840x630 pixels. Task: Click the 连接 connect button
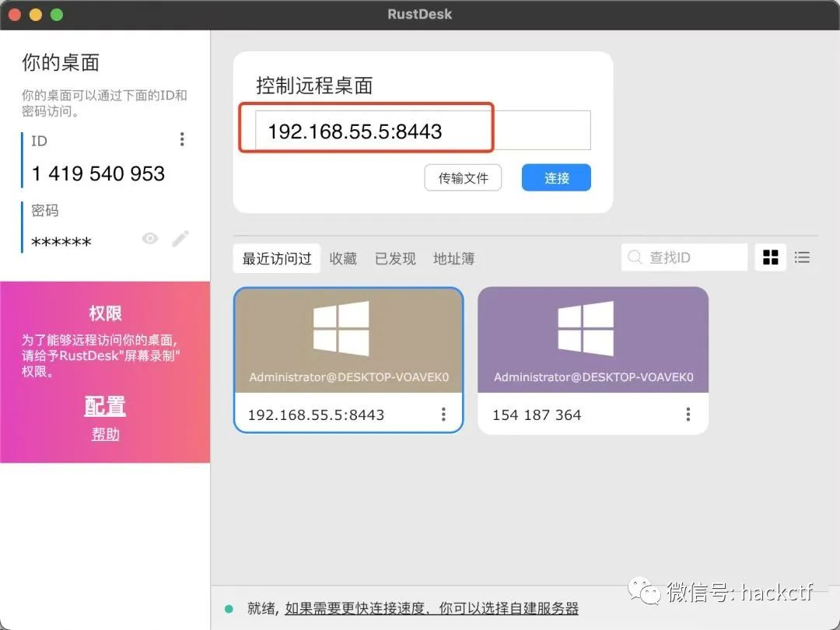point(556,178)
